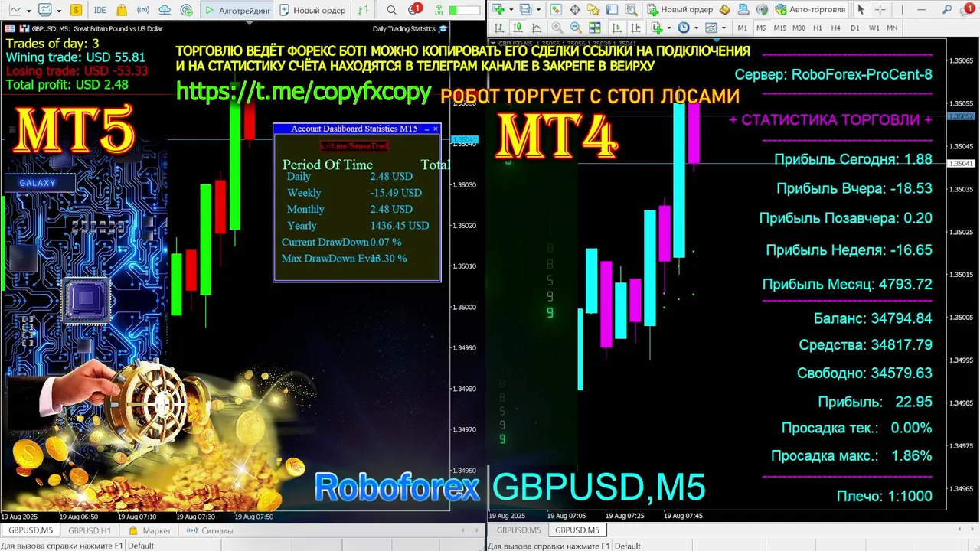Screen dimensions: 980x551
Task: Click the connection status bar in MT5 toolbar
Action: pos(465,10)
